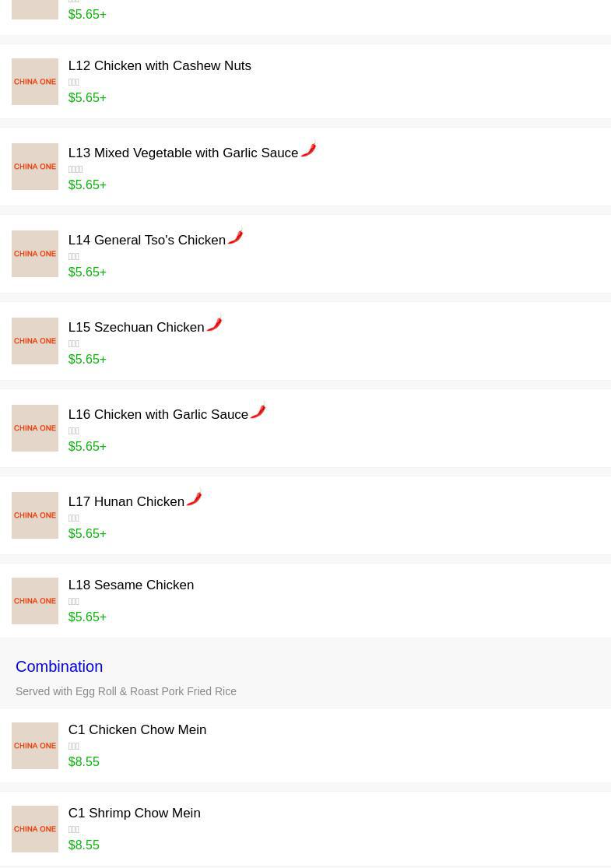Viewport: 611px width, 868px height.
Task: Click the chili icon next to General Tso's Chicken
Action: click(235, 236)
